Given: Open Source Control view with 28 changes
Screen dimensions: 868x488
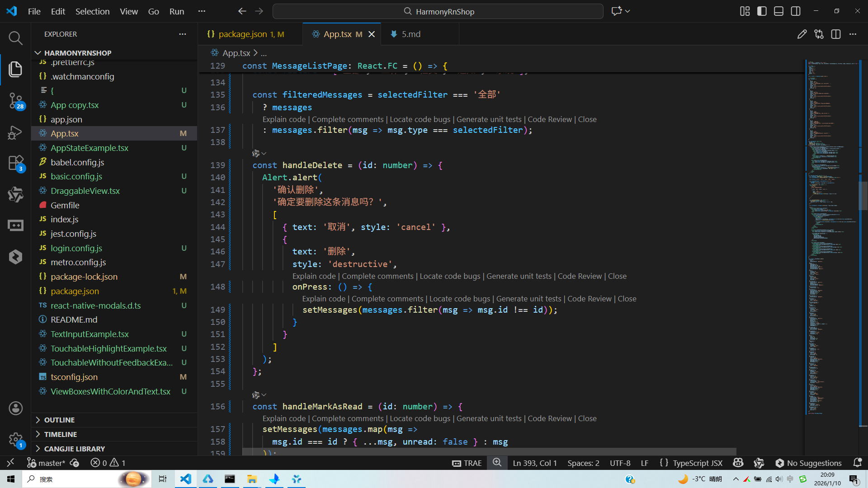Looking at the screenshot, I should click(x=15, y=100).
